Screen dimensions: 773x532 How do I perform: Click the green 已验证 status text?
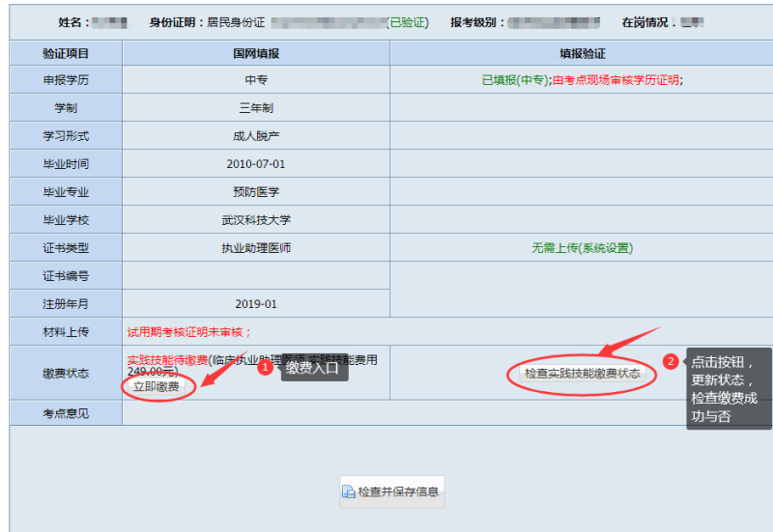click(407, 21)
